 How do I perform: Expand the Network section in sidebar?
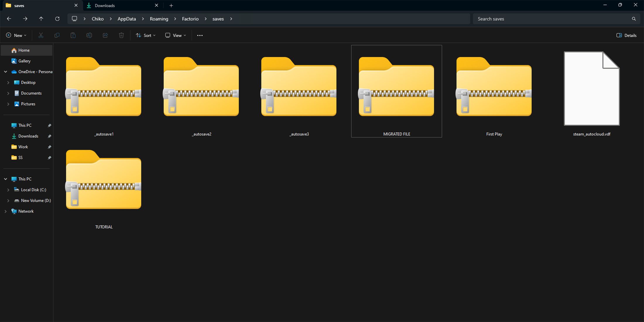tap(6, 211)
